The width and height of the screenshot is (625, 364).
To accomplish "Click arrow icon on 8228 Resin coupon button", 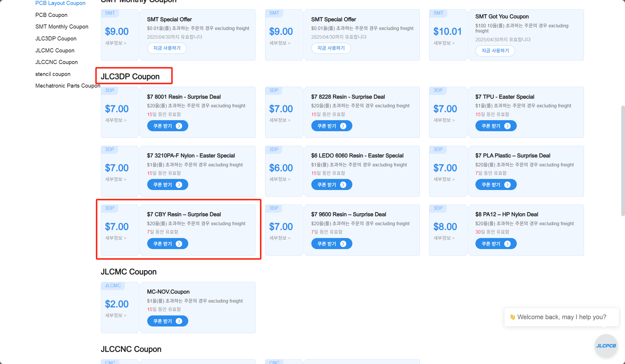I will click(x=343, y=126).
